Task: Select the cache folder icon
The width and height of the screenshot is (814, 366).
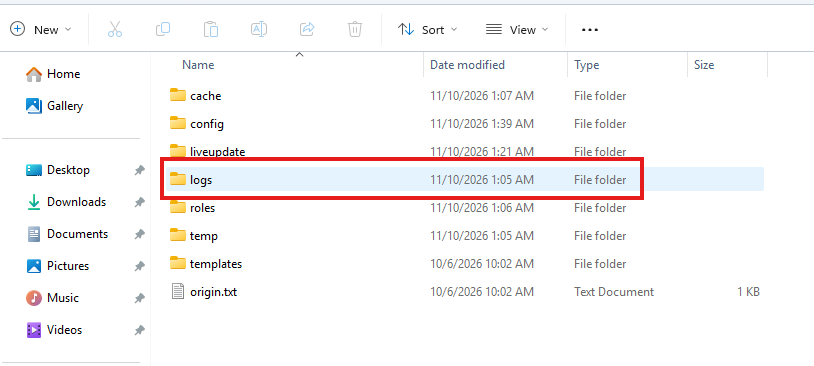Action: (x=178, y=96)
